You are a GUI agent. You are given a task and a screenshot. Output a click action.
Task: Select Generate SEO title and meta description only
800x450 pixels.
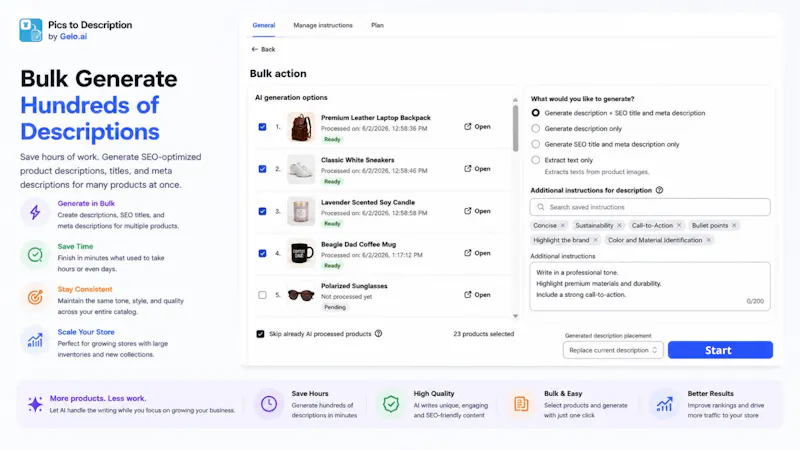click(535, 144)
